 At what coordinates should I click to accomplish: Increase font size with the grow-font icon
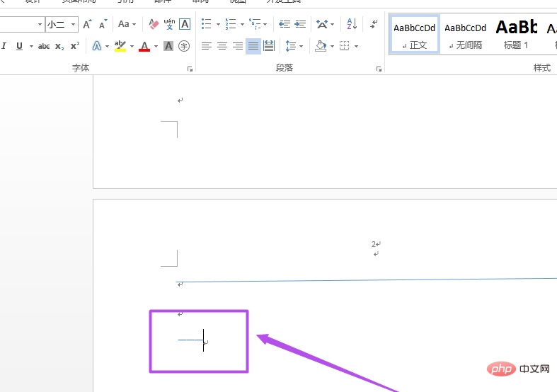87,25
